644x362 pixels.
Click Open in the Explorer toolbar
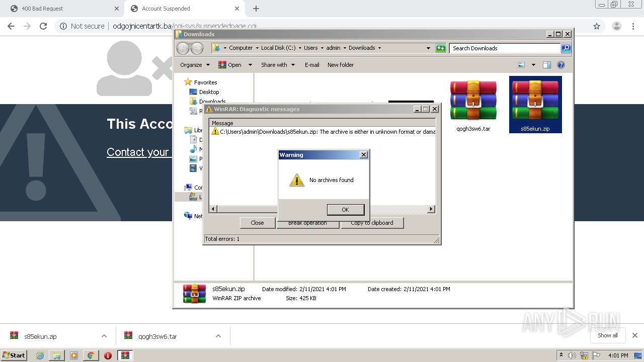(x=230, y=65)
